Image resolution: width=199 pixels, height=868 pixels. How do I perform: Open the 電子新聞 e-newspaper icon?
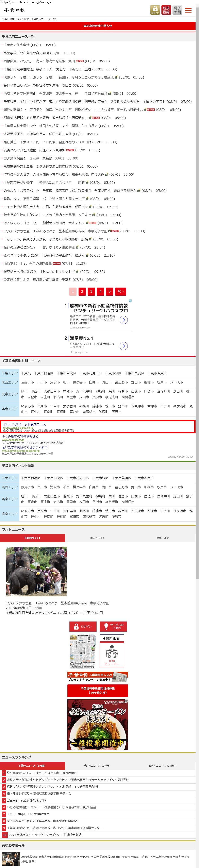tap(177, 10)
